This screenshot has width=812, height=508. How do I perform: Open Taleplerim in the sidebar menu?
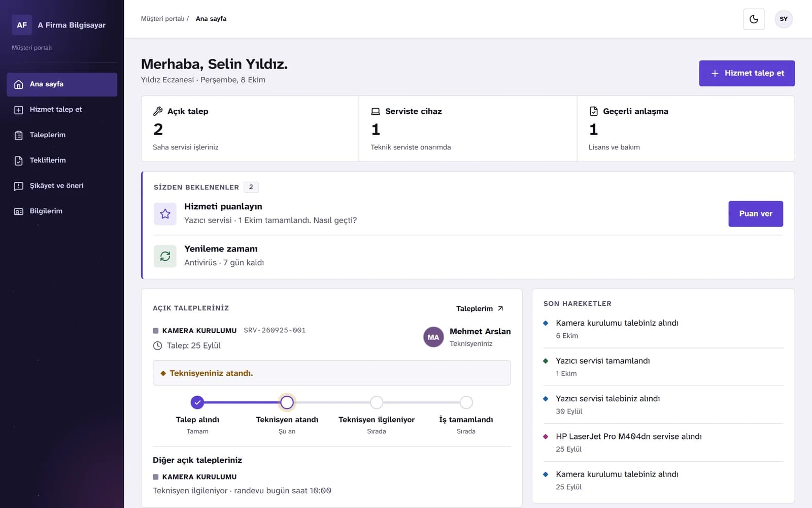(62, 135)
